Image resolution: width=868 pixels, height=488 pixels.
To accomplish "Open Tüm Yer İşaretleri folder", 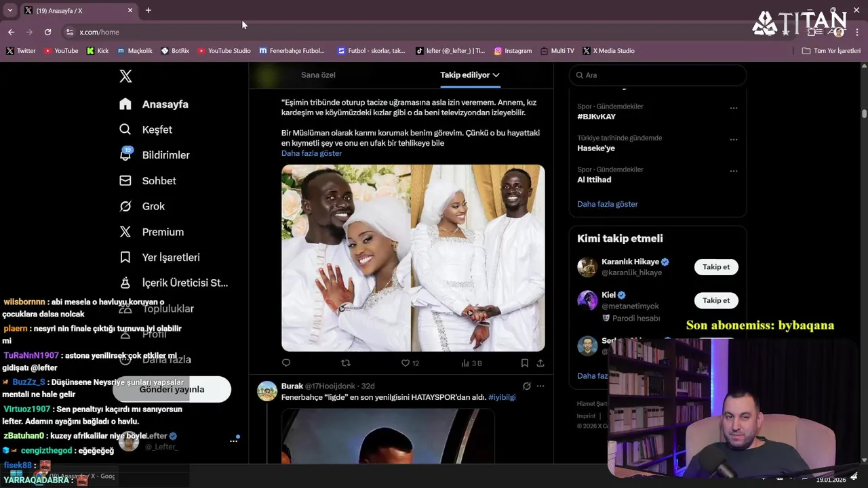I will click(x=831, y=51).
